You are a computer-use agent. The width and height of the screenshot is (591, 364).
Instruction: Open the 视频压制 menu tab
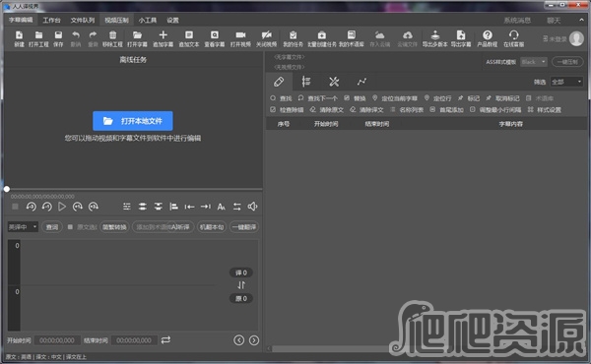pos(116,20)
